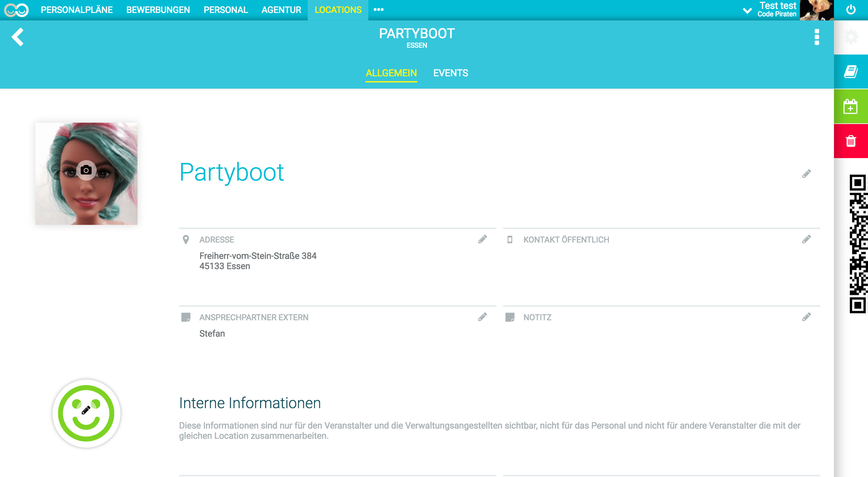Click the phone icon beside Kontakt Öffentlich
Viewport: 868px width, 477px height.
[x=510, y=240]
